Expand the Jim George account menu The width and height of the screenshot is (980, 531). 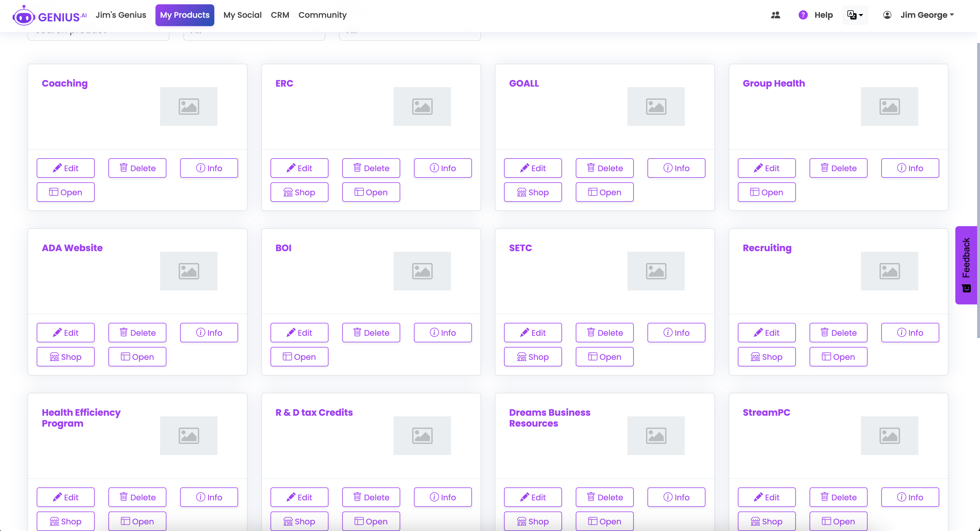(x=927, y=15)
